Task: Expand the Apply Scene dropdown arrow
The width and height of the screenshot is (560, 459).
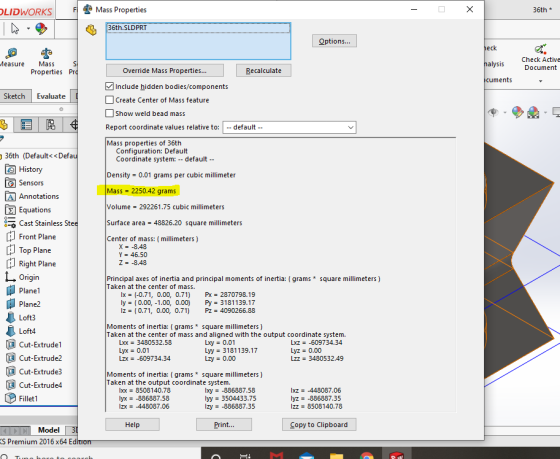Action: tap(545, 113)
